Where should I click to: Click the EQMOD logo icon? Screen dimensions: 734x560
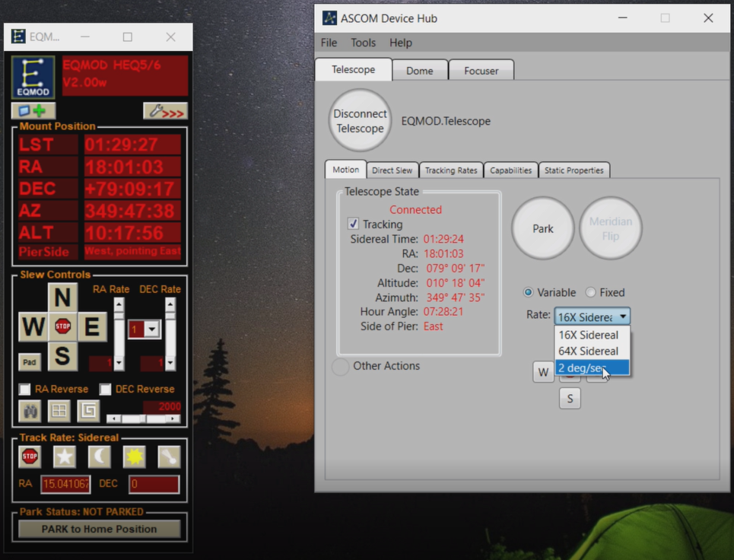click(33, 78)
